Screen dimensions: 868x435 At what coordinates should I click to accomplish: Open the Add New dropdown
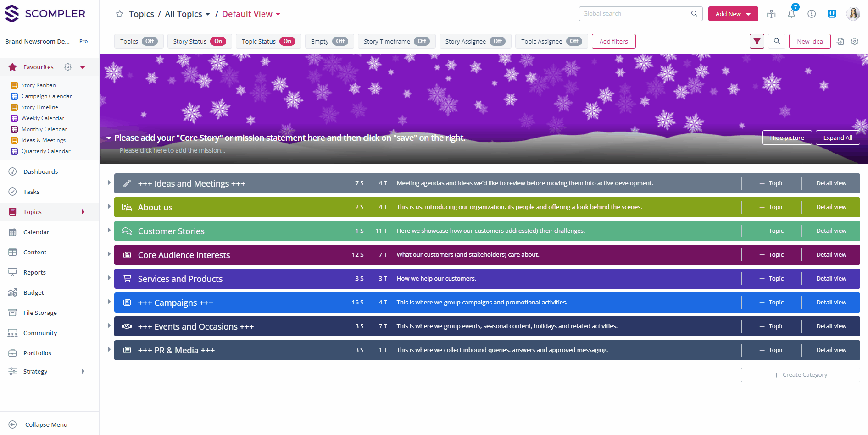coord(733,14)
